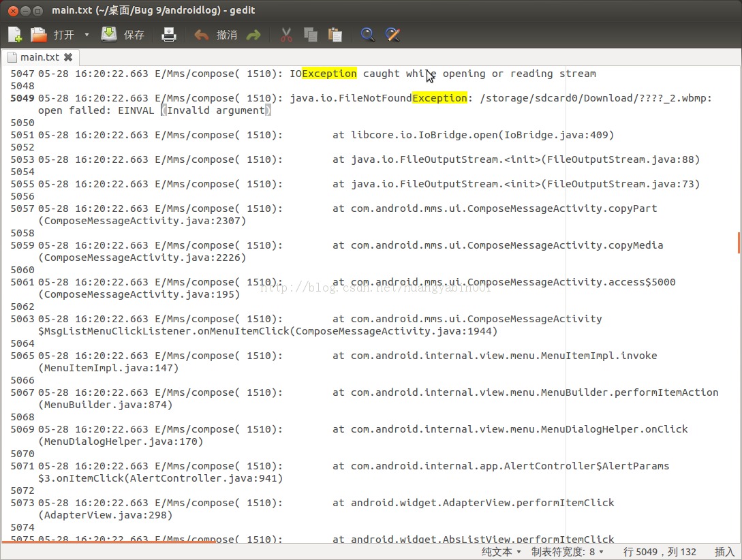Screen dimensions: 742x560
Task: Click the open file folder icon
Action: [39, 35]
